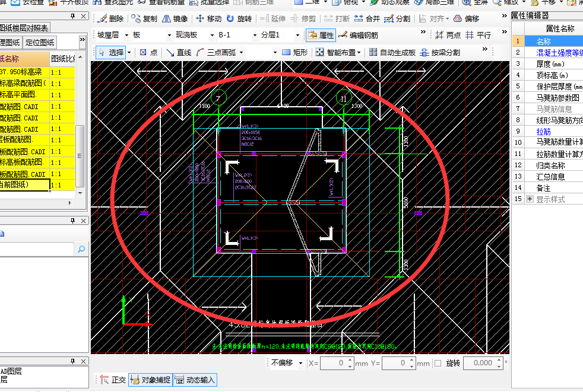Switch to 定位图纸 tab
The height and width of the screenshot is (392, 583).
[x=40, y=42]
